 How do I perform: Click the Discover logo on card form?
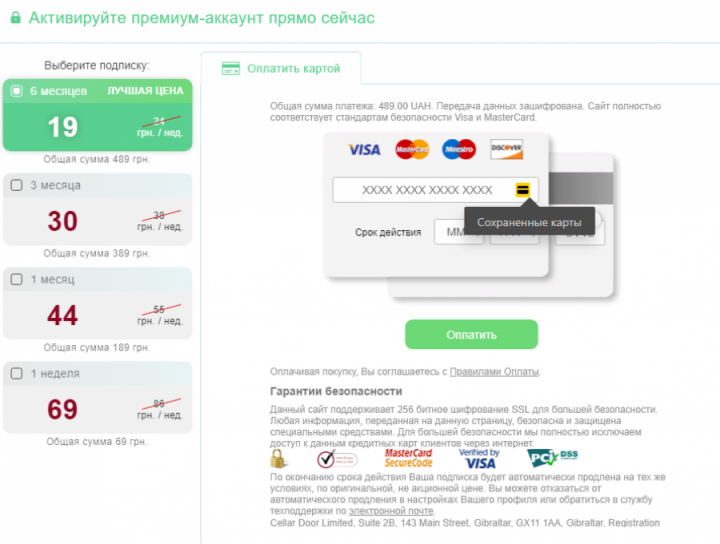[x=506, y=150]
